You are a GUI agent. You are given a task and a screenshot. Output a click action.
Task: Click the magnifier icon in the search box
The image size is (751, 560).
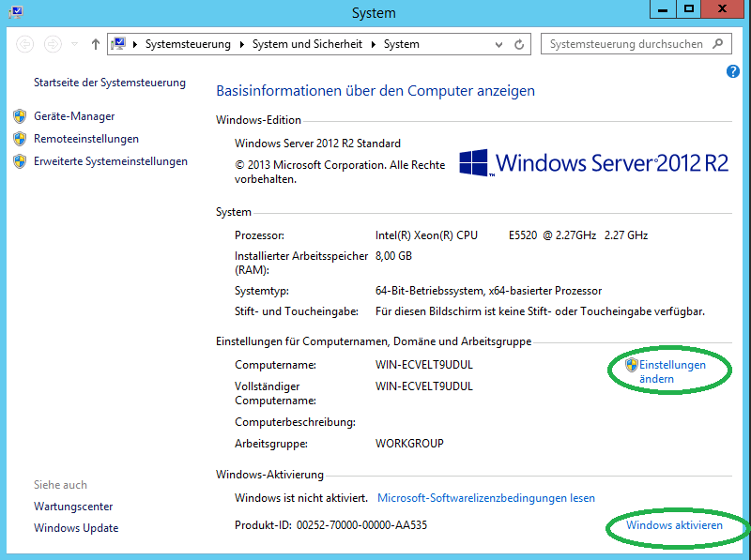click(718, 44)
